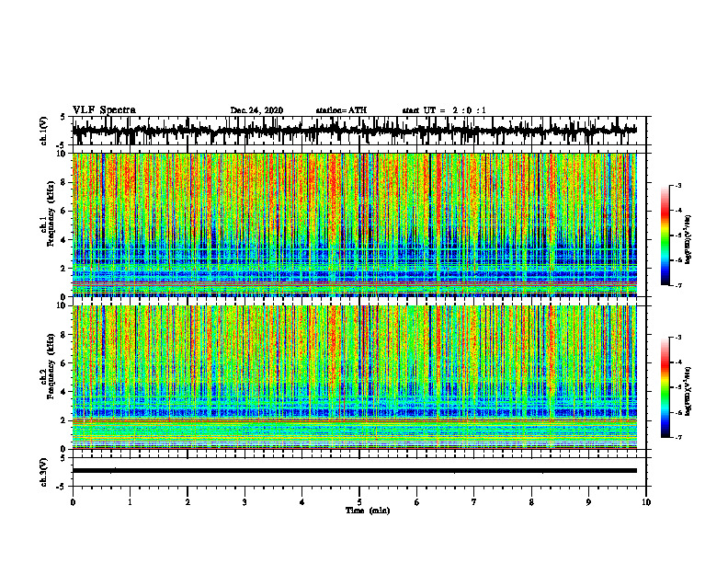Click time axis tick label "3"
The image size is (728, 563).
click(245, 502)
